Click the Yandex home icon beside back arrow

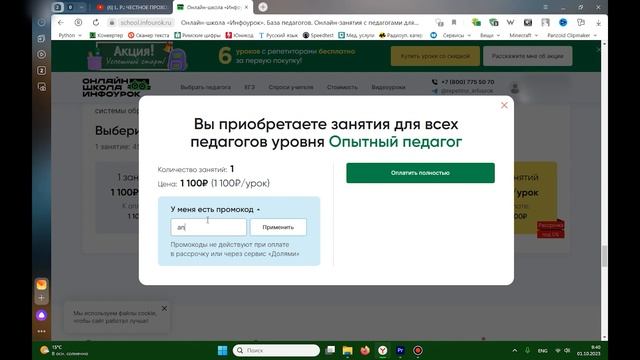point(78,22)
